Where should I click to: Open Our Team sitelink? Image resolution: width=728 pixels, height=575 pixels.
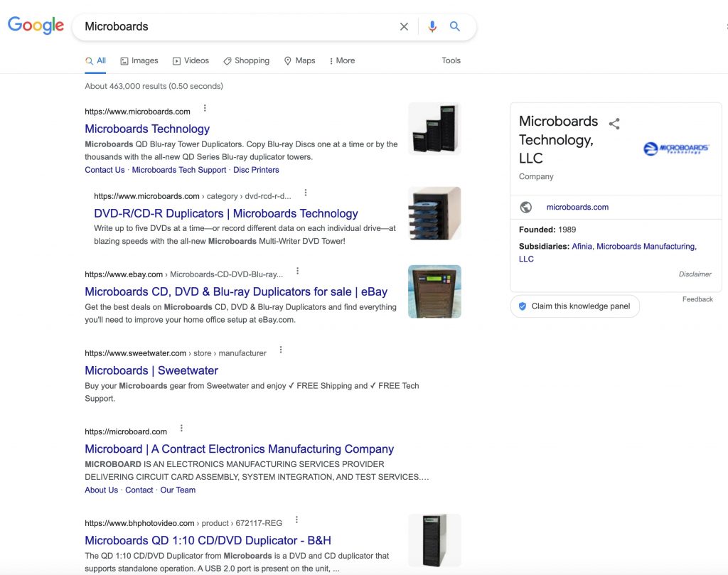[178, 490]
